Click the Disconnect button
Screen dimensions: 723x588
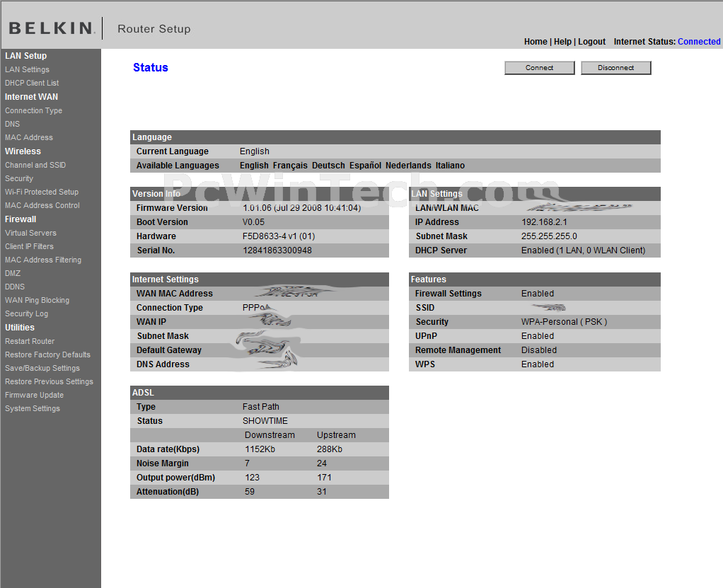[616, 68]
